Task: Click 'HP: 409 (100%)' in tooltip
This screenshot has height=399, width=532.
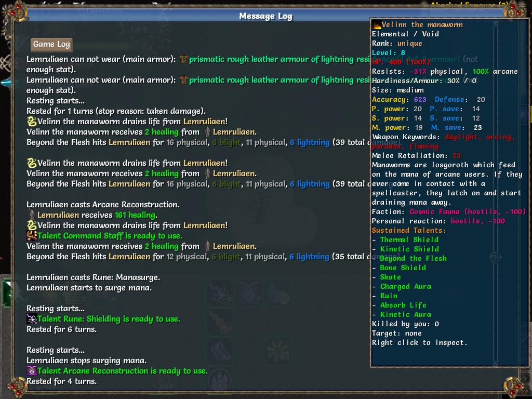Action: click(x=401, y=62)
